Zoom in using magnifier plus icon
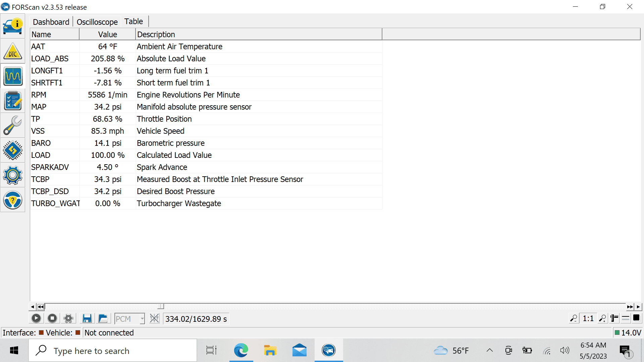Viewport: 644px width, 362px height. 603,318
